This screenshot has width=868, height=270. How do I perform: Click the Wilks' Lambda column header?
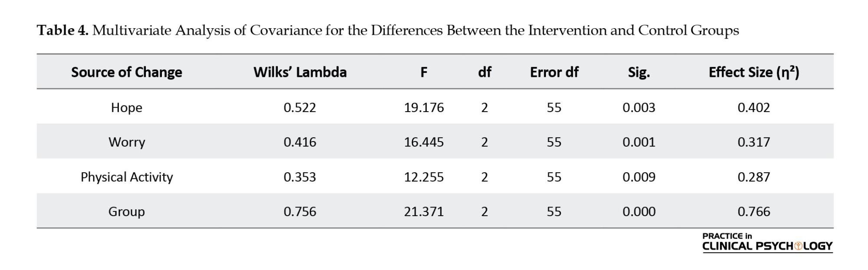click(300, 72)
